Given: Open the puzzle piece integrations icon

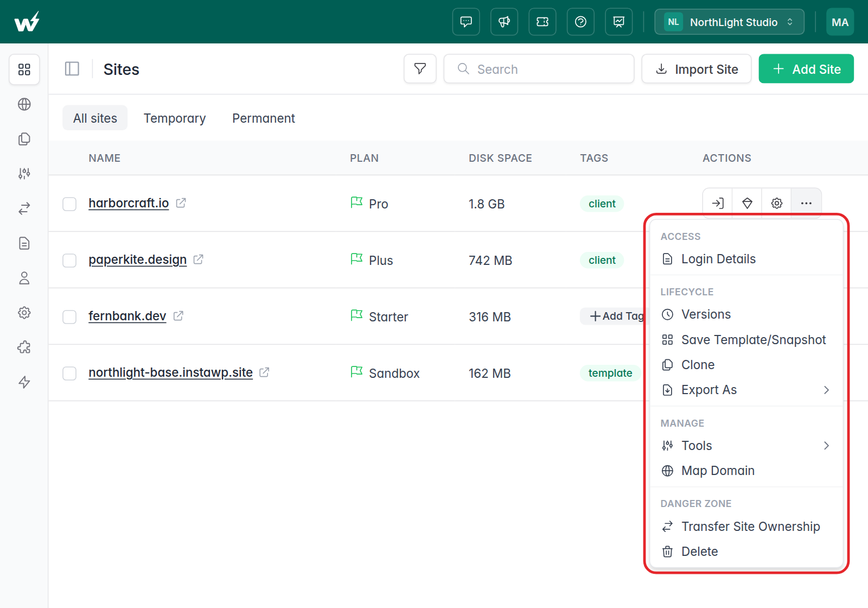Looking at the screenshot, I should click(x=24, y=347).
